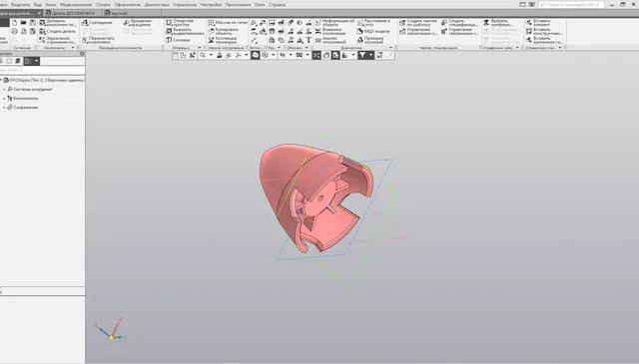Screen dimensions: 639x364
Task: Toggle the fit-all arrows view button
Action: 317,56
